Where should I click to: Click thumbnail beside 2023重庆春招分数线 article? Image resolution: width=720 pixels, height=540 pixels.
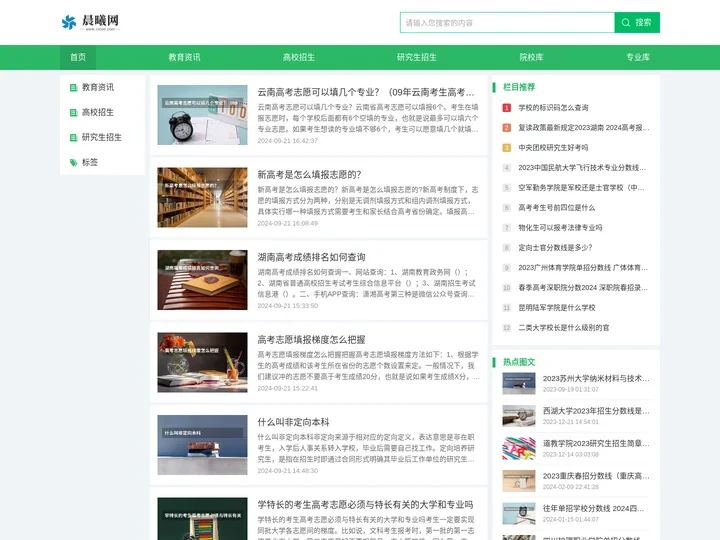point(519,481)
